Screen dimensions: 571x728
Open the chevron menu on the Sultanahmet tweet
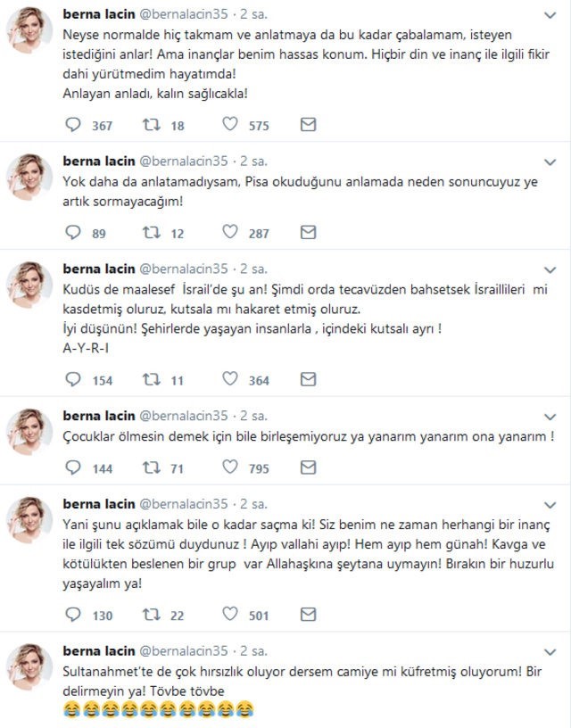[550, 652]
